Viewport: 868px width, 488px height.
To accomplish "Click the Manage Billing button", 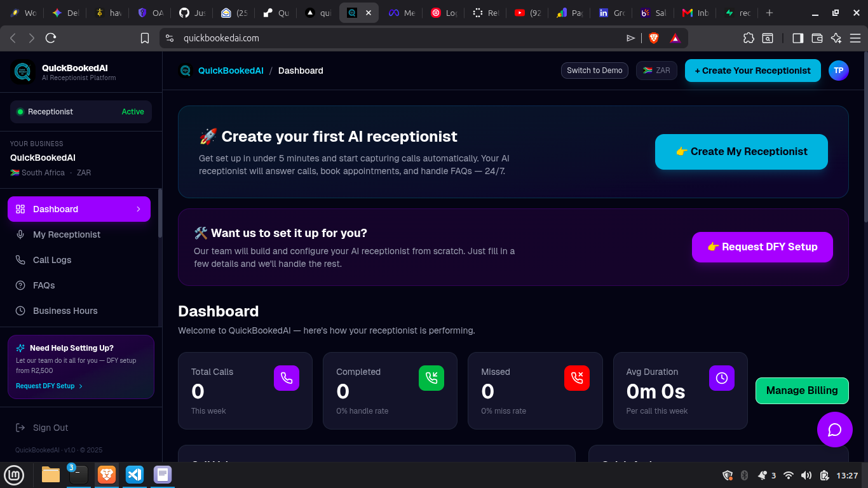I will click(802, 391).
